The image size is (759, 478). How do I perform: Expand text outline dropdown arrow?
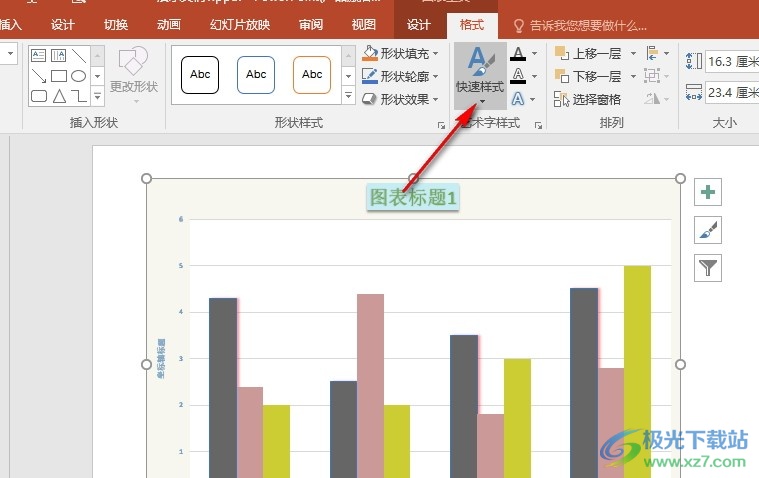tap(534, 76)
